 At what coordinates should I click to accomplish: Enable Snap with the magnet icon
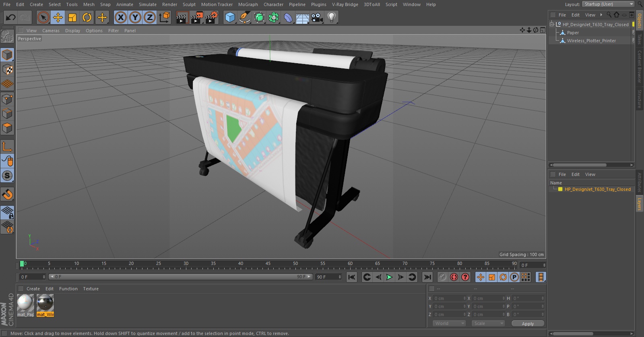tap(8, 194)
